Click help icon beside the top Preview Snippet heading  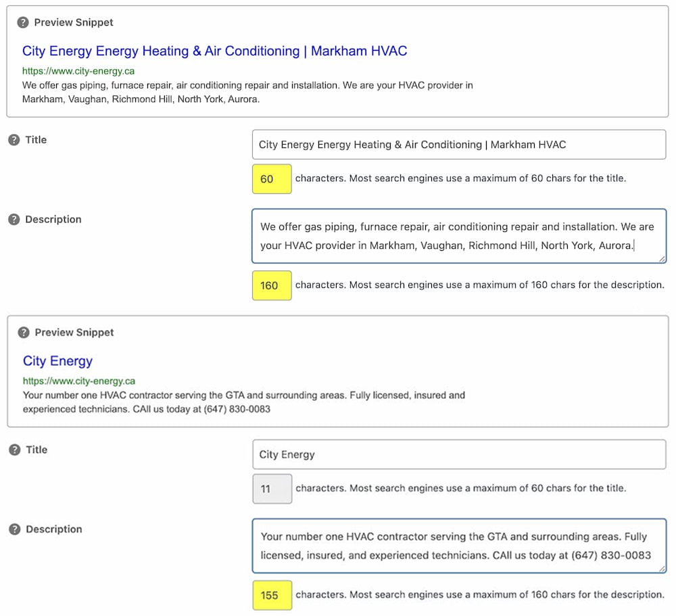tap(24, 22)
